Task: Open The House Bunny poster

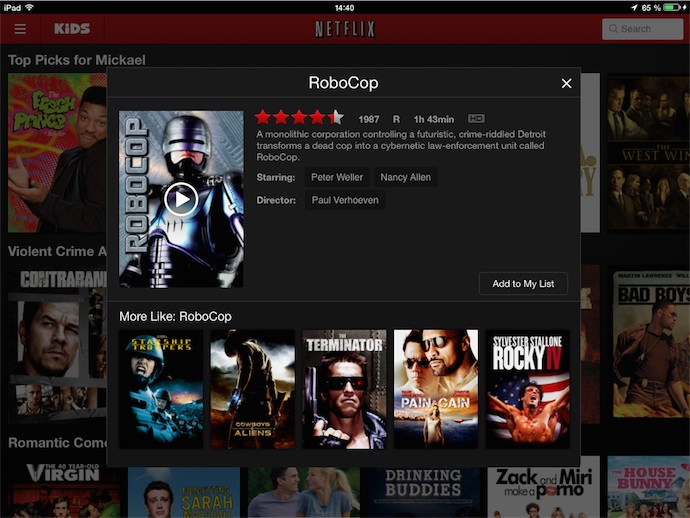Action: 649,487
